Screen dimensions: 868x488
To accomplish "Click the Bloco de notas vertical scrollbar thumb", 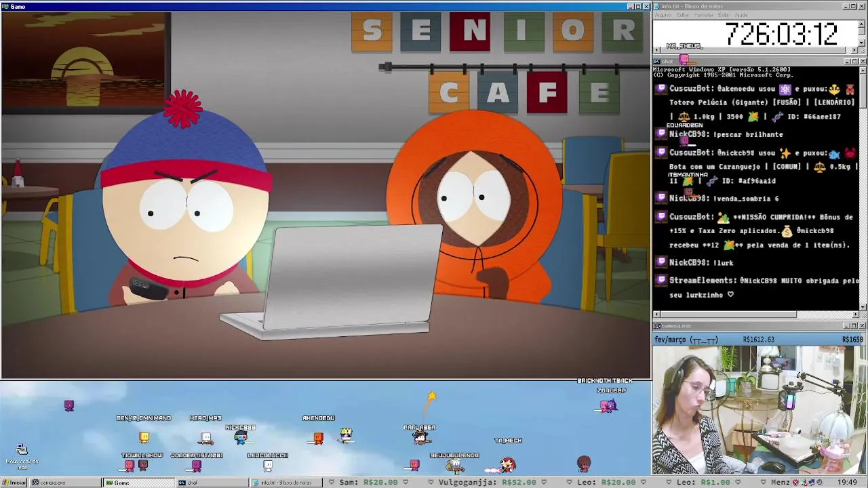I will pyautogui.click(x=863, y=31).
